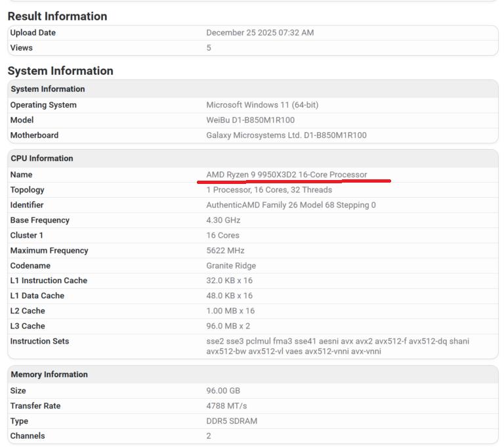The image size is (504, 448).
Task: Select the Granite Ridge codename value
Action: pos(231,265)
